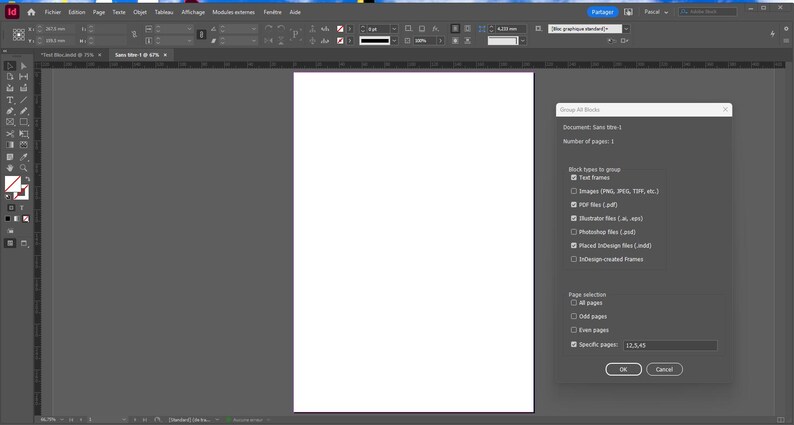Uncheck Illustrator files (.ai, .eps) checkbox
The height and width of the screenshot is (425, 794).
pyautogui.click(x=574, y=218)
